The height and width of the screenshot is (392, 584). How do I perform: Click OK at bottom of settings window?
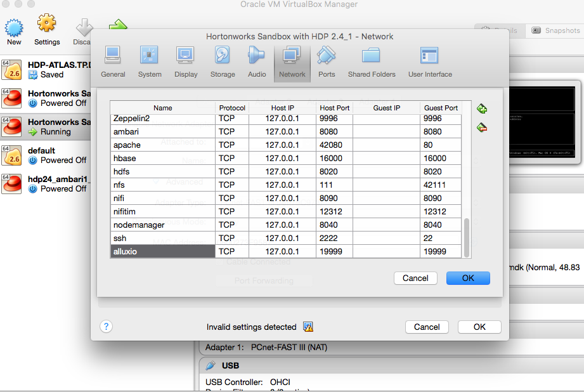click(479, 327)
